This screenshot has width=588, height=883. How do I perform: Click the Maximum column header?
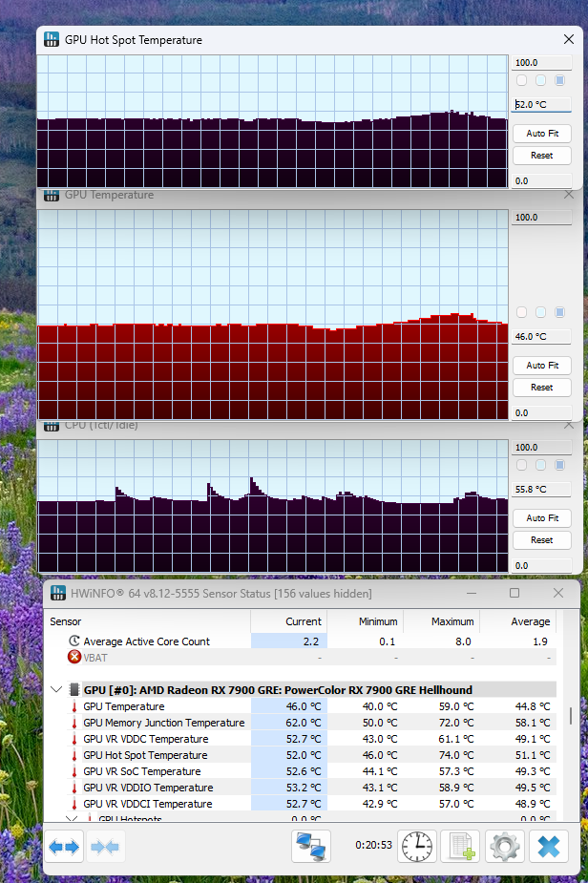coord(441,621)
